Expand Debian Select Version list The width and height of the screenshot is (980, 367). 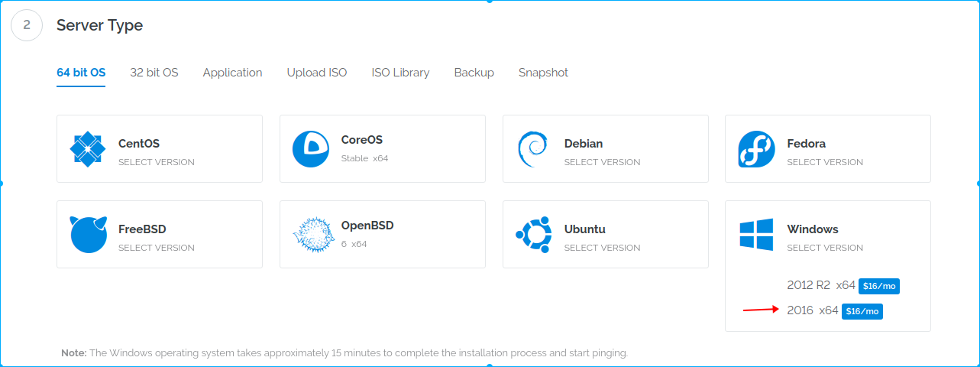(x=603, y=162)
